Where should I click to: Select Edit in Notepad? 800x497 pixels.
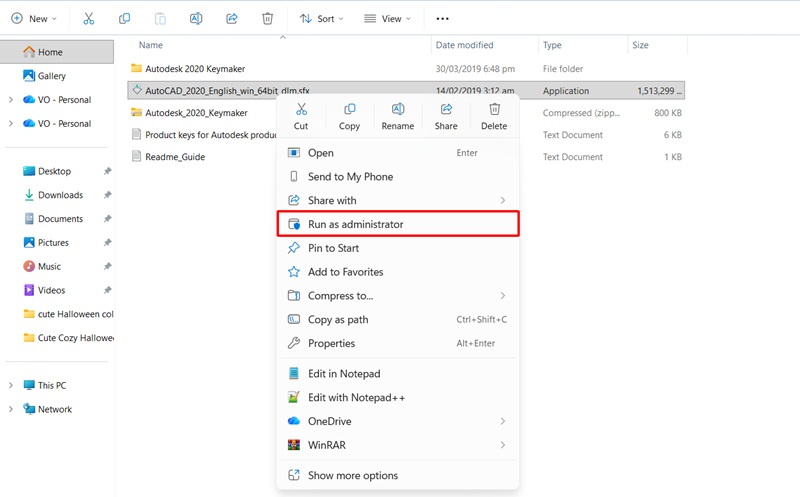(x=398, y=374)
